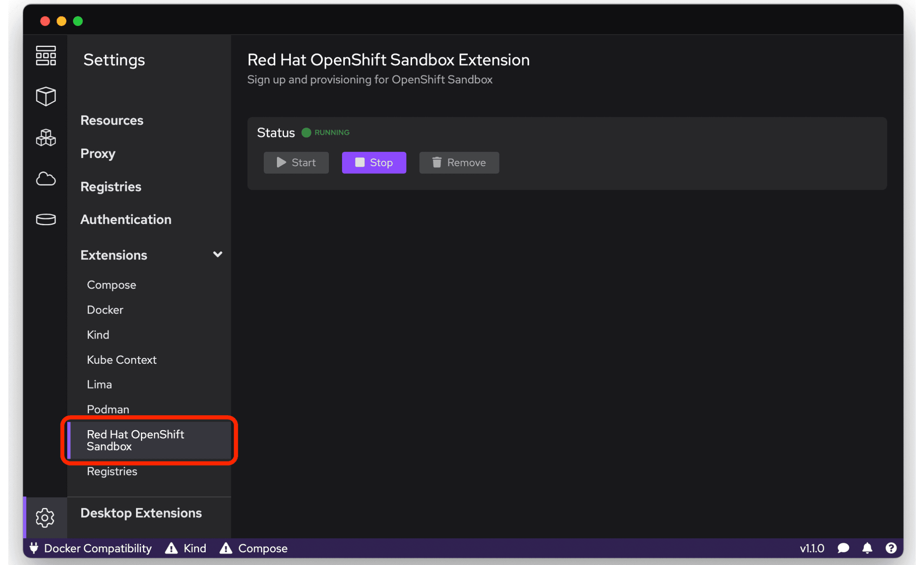This screenshot has height=565, width=924.
Task: Collapse the Extensions section chevron
Action: click(x=218, y=254)
